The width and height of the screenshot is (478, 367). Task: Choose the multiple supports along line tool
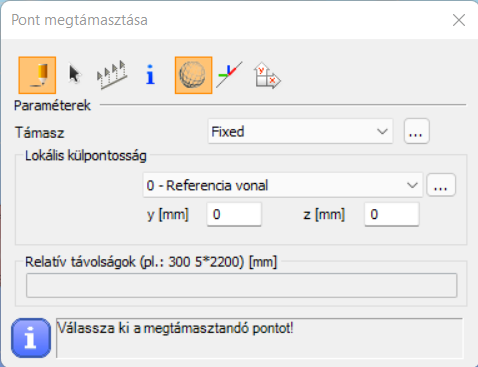(112, 75)
